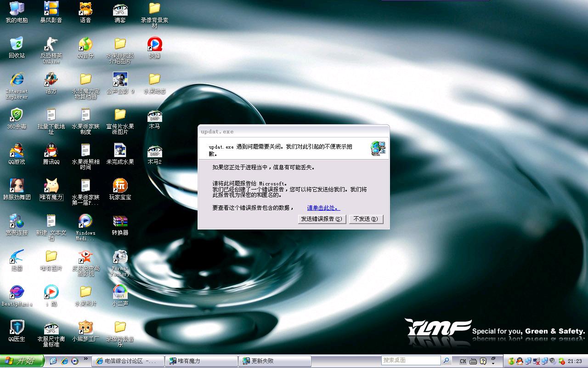Open 衣服尺寸衡量标准 JPG image
Viewport: 588px width, 368px height.
(51, 334)
